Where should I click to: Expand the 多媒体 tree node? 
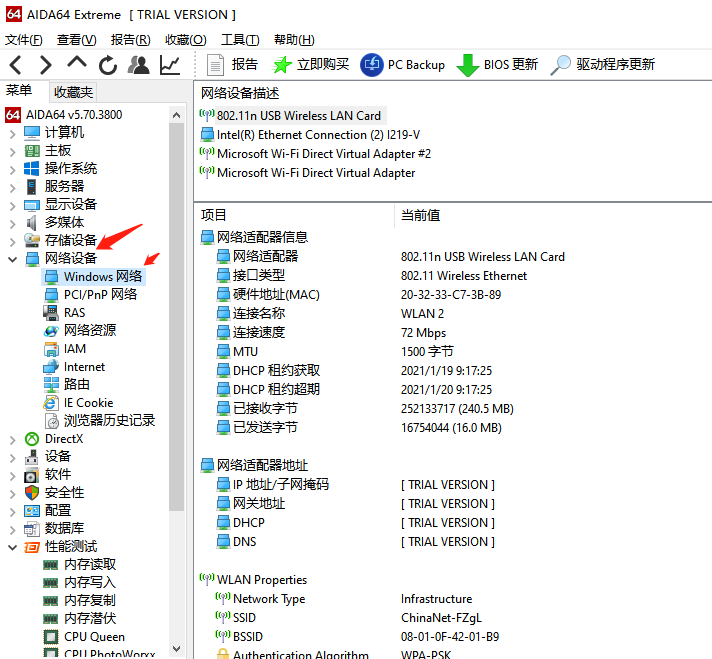click(x=12, y=223)
